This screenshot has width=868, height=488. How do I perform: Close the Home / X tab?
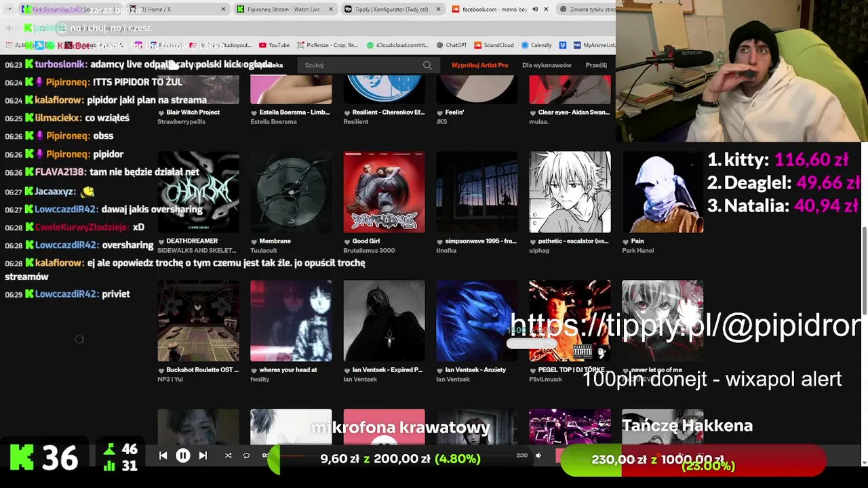(223, 9)
